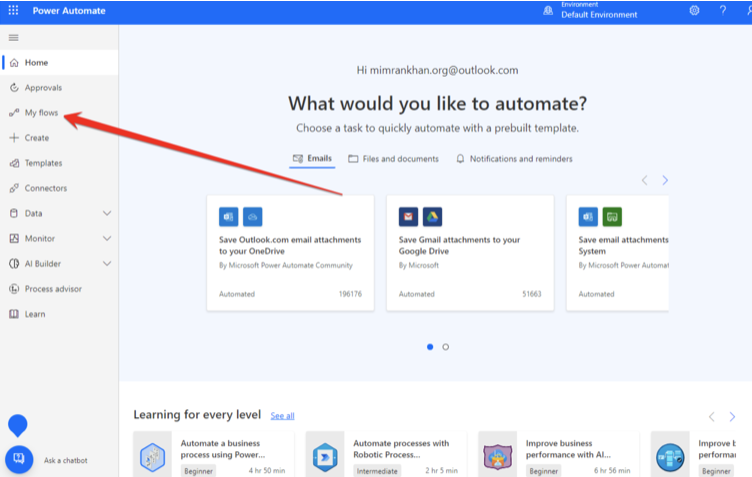Switch to Notifications and reminders tab
The image size is (752, 477).
514,159
